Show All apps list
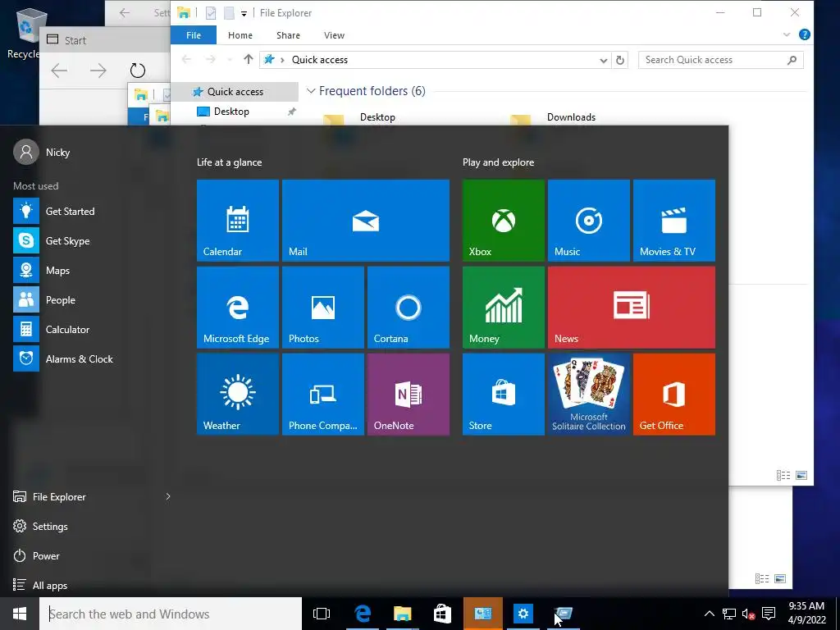The image size is (840, 630). pos(40,585)
